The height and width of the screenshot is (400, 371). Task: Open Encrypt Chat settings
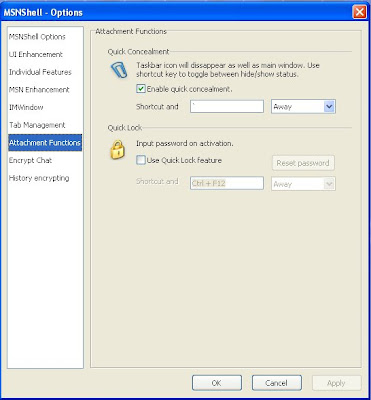pyautogui.click(x=30, y=160)
